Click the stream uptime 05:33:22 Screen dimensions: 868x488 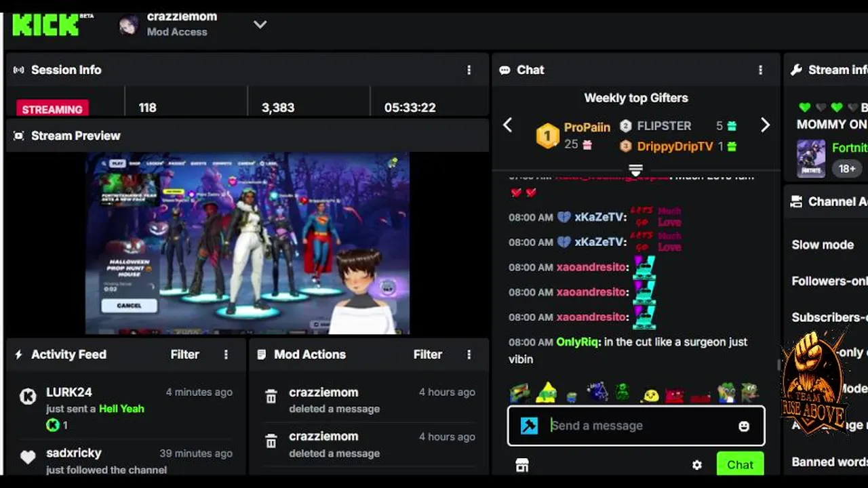[410, 108]
